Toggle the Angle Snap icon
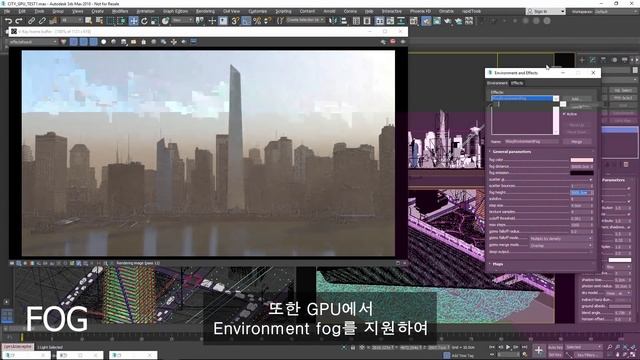Viewport: 640px width, 360px height. pos(246,21)
